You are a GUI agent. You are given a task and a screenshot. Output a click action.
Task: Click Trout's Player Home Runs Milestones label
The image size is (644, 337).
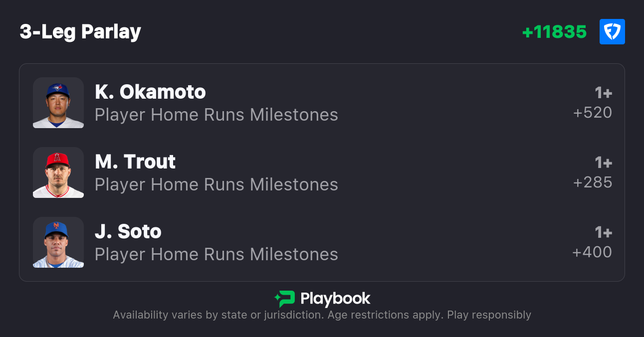point(216,184)
